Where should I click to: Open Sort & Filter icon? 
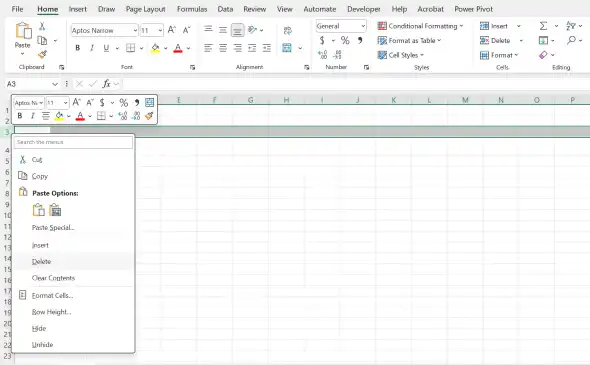click(x=571, y=26)
